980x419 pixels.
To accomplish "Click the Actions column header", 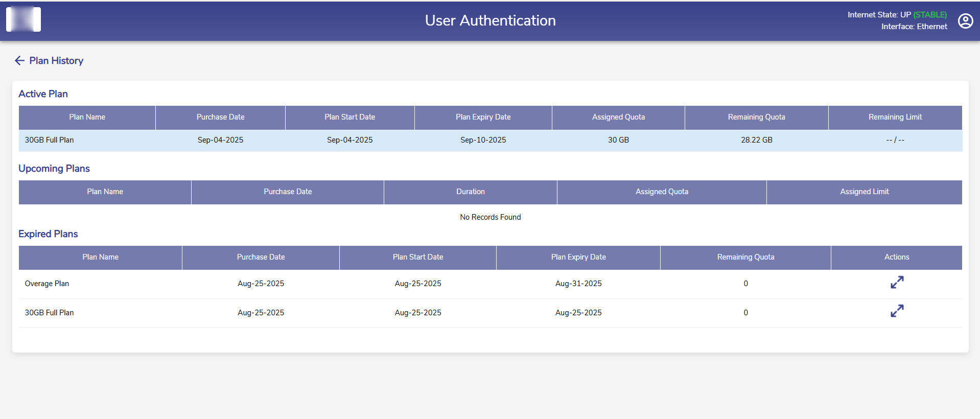I will [x=896, y=257].
